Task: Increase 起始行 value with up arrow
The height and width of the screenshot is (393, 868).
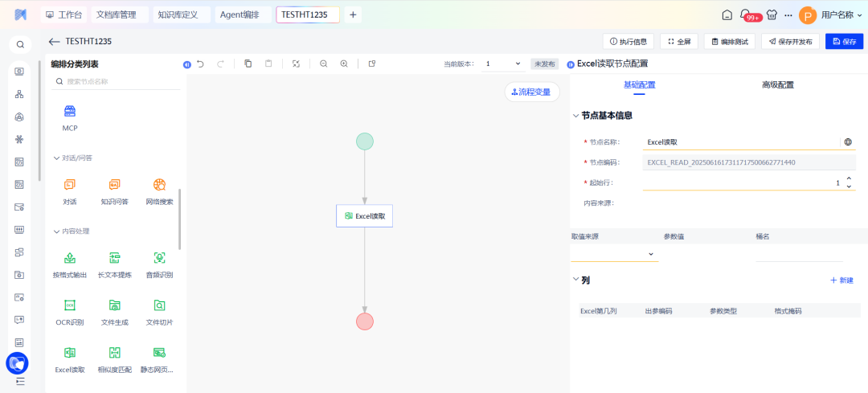Action: pyautogui.click(x=849, y=179)
